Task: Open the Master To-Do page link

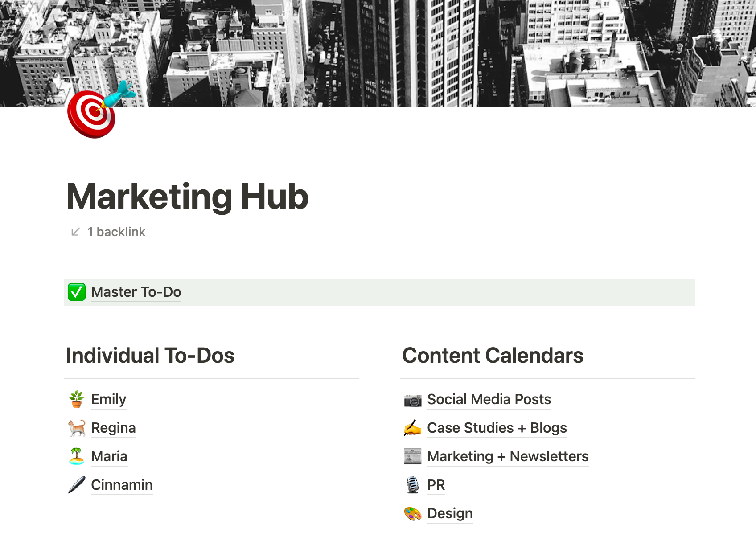Action: click(136, 292)
